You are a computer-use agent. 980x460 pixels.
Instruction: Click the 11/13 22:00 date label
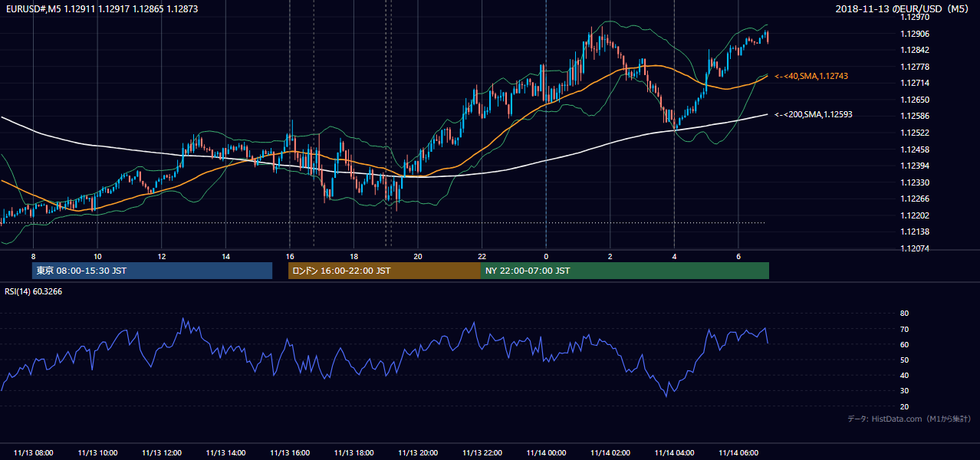click(x=482, y=453)
